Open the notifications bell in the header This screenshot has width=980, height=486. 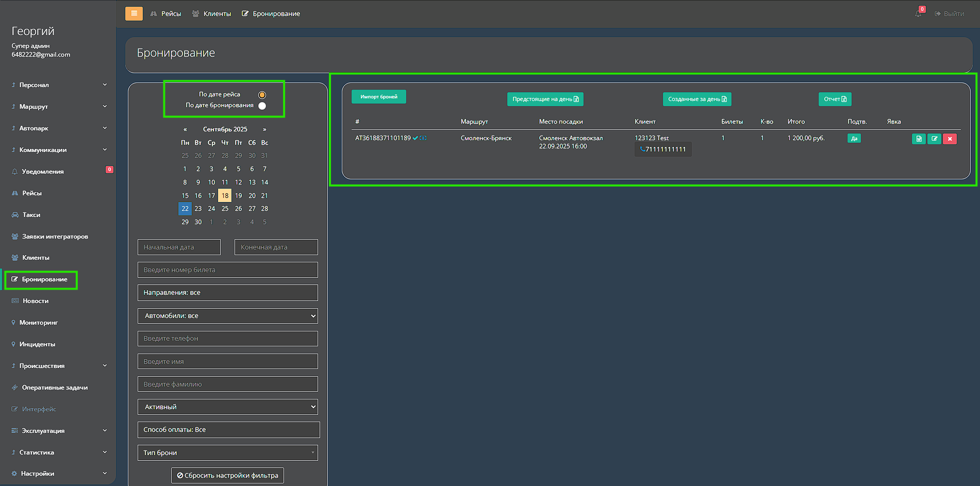(x=918, y=14)
